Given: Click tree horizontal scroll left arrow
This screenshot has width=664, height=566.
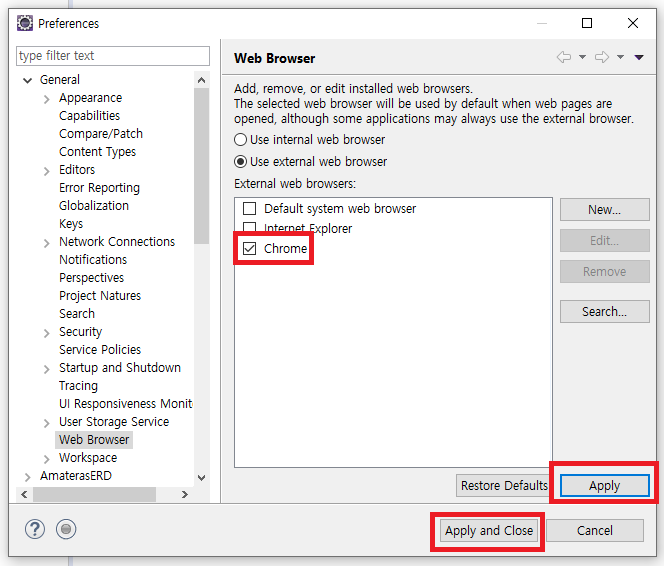Looking at the screenshot, I should [x=24, y=494].
